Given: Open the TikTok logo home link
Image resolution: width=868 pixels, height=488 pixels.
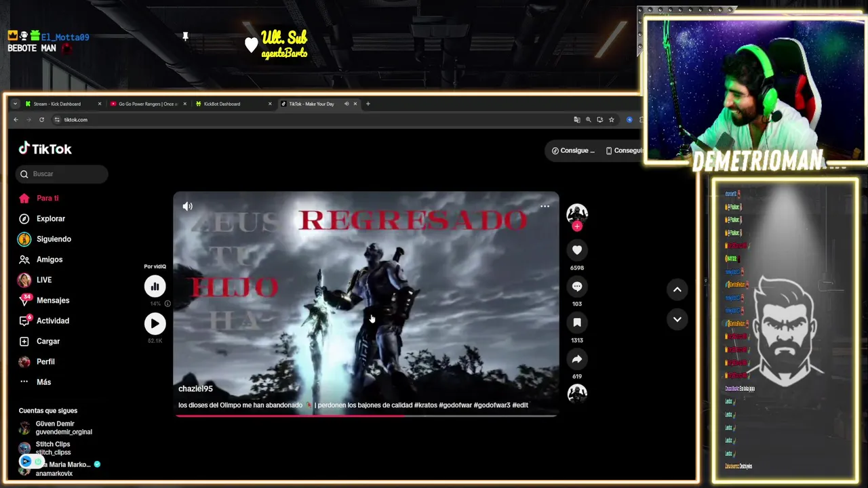Looking at the screenshot, I should coord(45,149).
